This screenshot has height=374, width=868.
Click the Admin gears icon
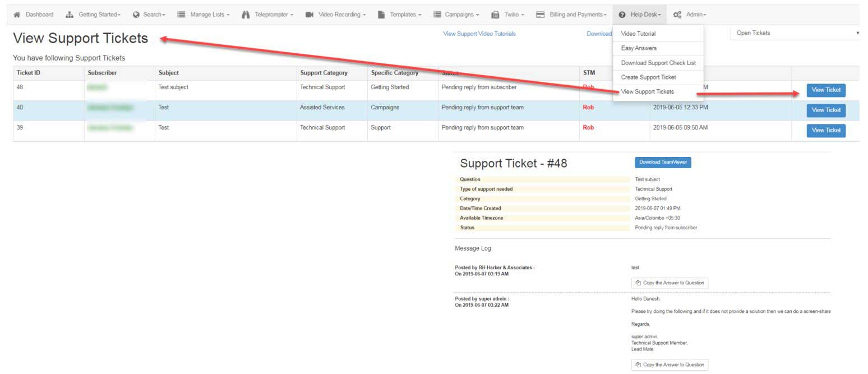point(677,15)
